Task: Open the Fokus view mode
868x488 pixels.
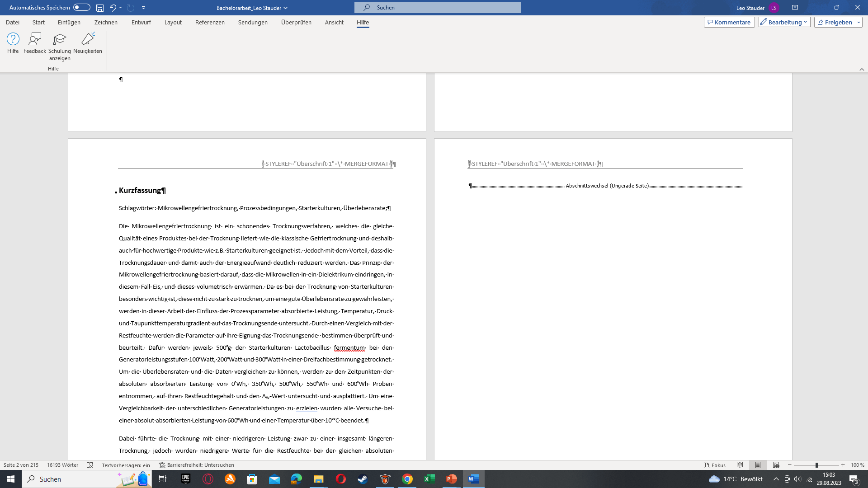Action: pos(715,465)
